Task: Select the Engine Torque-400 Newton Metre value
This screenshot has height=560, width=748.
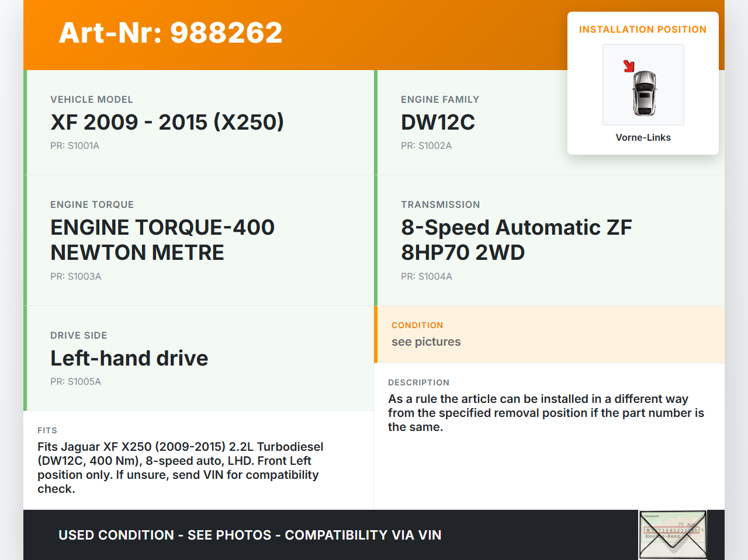Action: [162, 240]
